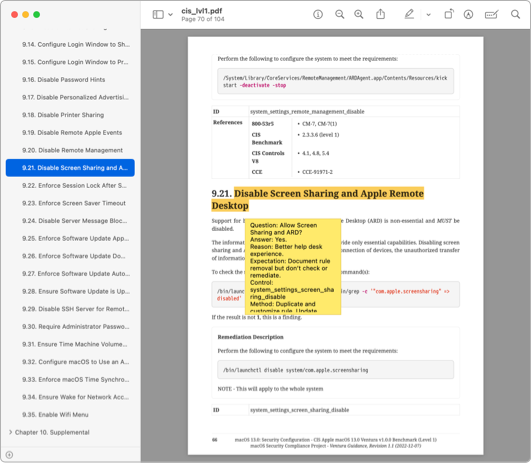The width and height of the screenshot is (531, 464).
Task: Toggle the sidebar view button
Action: tap(158, 15)
